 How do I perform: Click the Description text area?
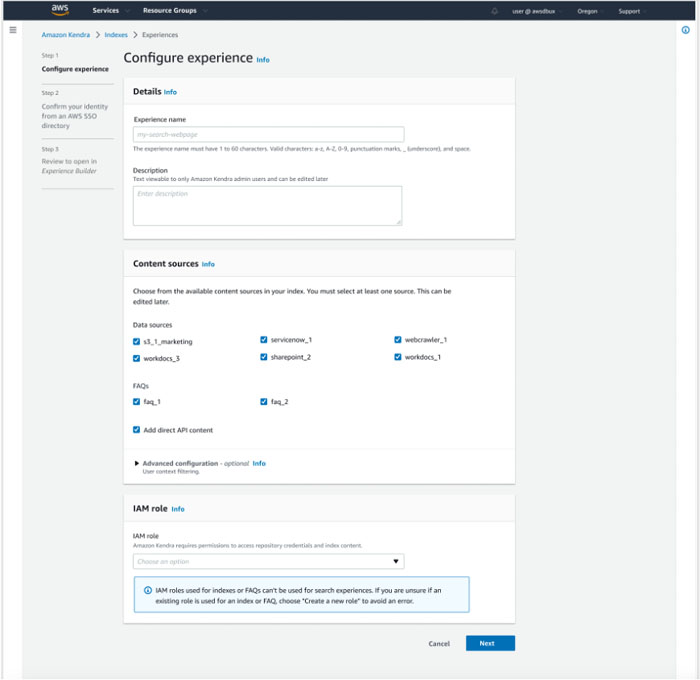267,206
